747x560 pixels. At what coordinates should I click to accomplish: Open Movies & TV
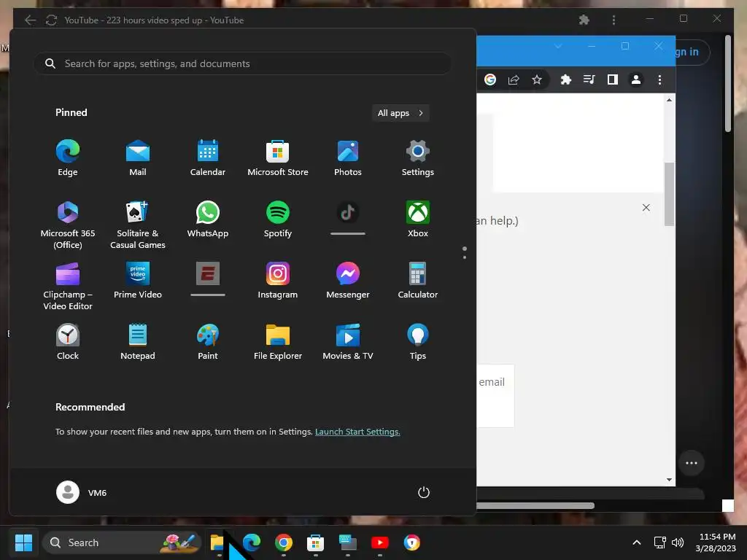(x=348, y=341)
